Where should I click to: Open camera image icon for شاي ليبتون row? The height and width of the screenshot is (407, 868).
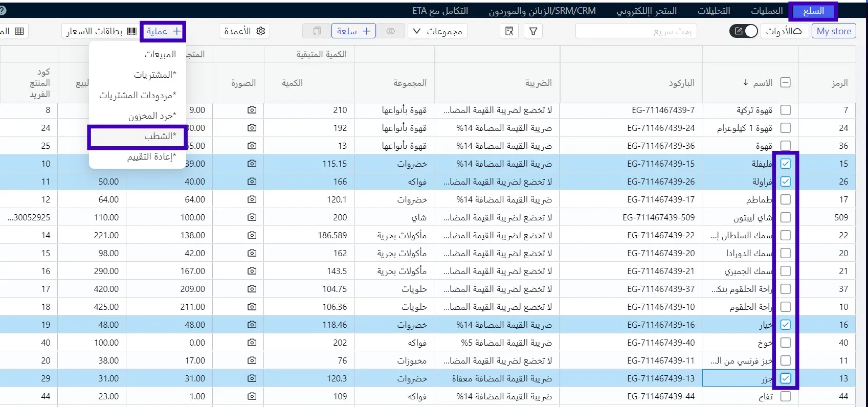[252, 217]
